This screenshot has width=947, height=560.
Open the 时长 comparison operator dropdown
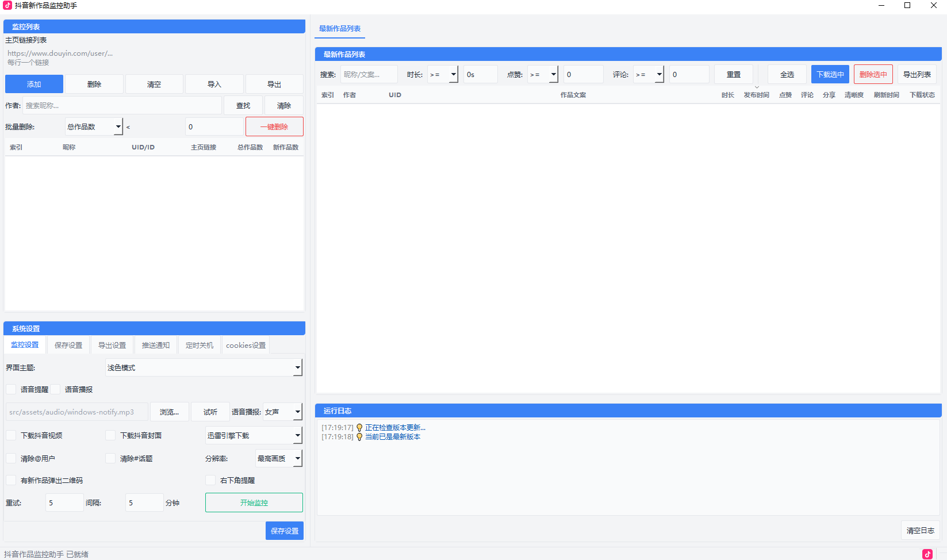(443, 74)
